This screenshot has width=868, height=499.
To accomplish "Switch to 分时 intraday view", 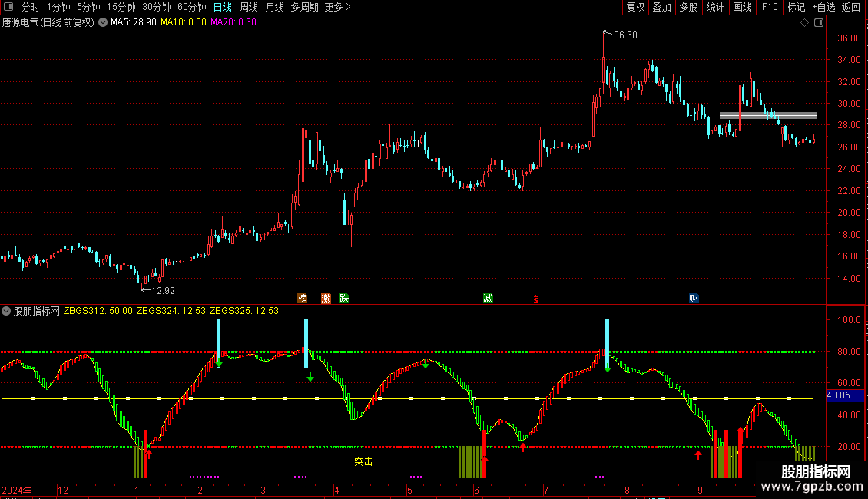I will pyautogui.click(x=31, y=7).
